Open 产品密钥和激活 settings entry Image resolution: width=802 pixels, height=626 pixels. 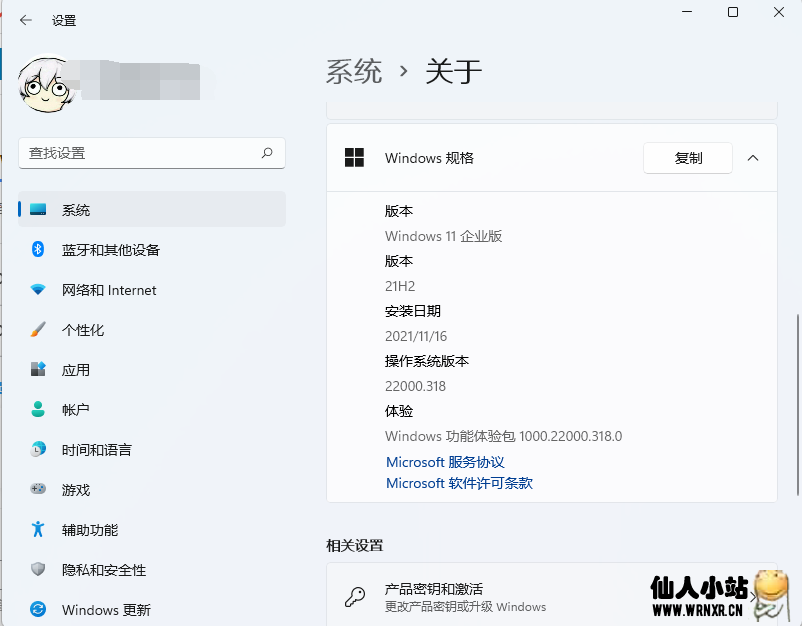coord(552,596)
